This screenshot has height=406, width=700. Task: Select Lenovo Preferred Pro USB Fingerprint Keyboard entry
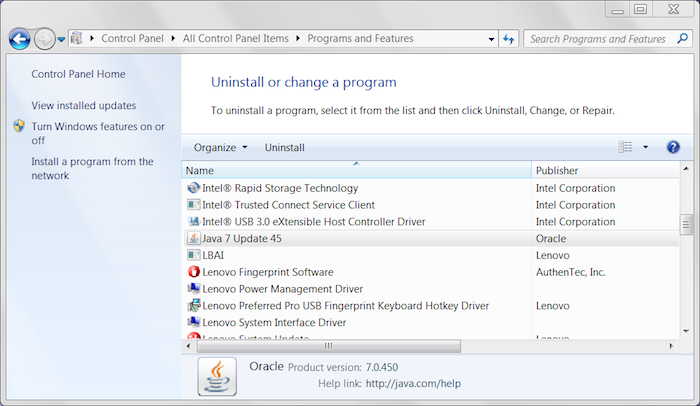tap(346, 306)
